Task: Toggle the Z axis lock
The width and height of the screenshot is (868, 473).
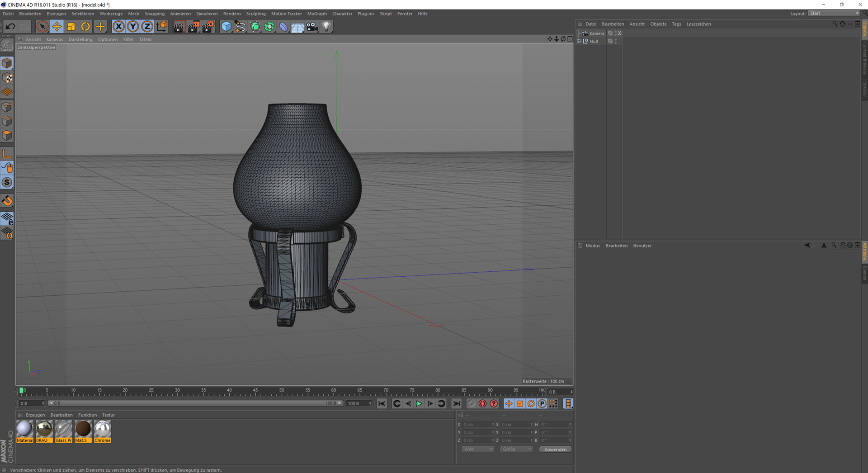Action: point(147,27)
